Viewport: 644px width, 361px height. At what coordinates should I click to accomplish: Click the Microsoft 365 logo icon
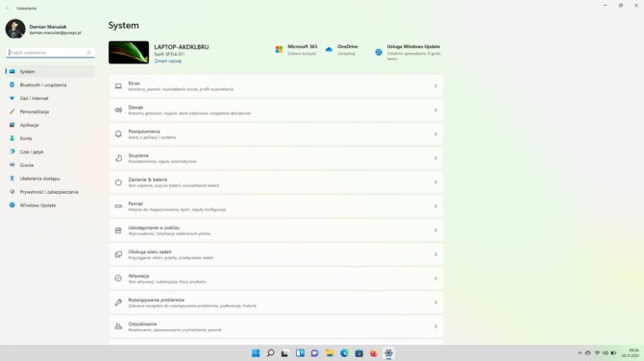pyautogui.click(x=279, y=50)
